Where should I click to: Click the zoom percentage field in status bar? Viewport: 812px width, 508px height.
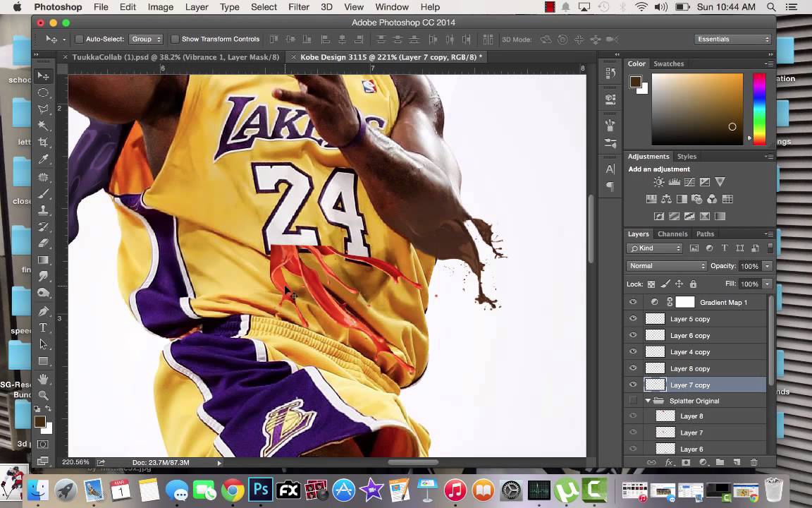click(75, 462)
